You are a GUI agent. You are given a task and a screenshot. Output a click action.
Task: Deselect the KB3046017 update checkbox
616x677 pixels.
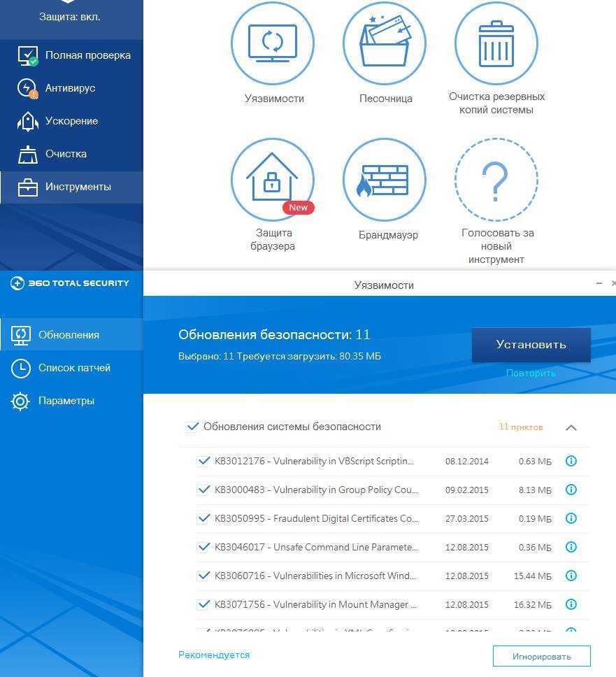click(x=203, y=547)
